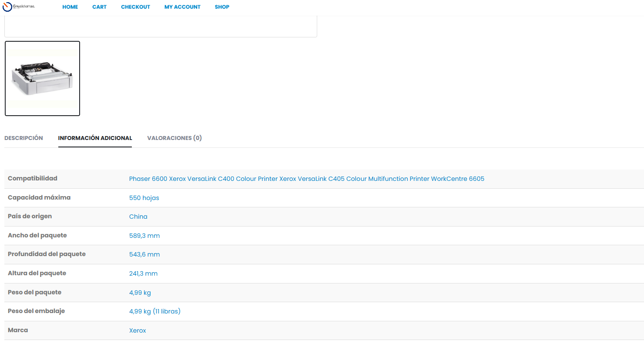Image resolution: width=644 pixels, height=350 pixels.
Task: Go to the HOME page
Action: click(x=70, y=7)
